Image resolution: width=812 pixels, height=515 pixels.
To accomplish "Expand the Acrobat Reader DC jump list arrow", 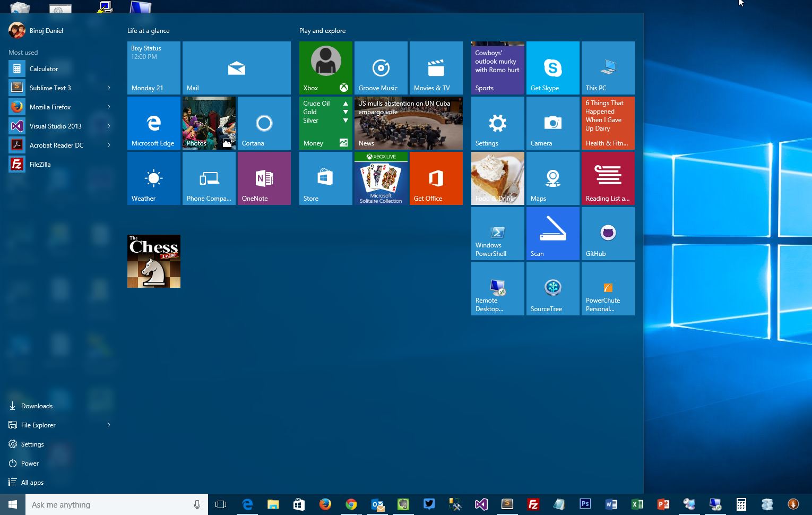I will coord(109,145).
